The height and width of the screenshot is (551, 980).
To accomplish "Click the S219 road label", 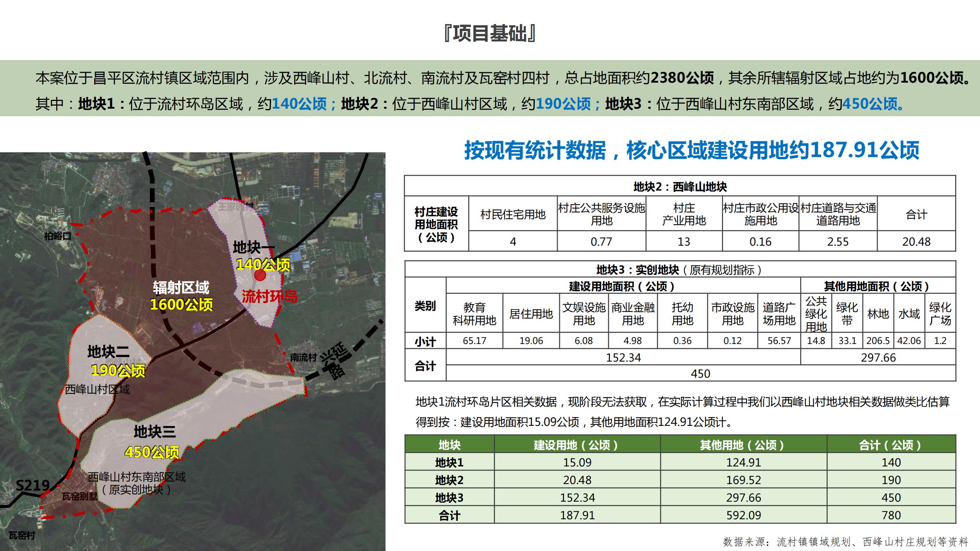I will 33,486.
